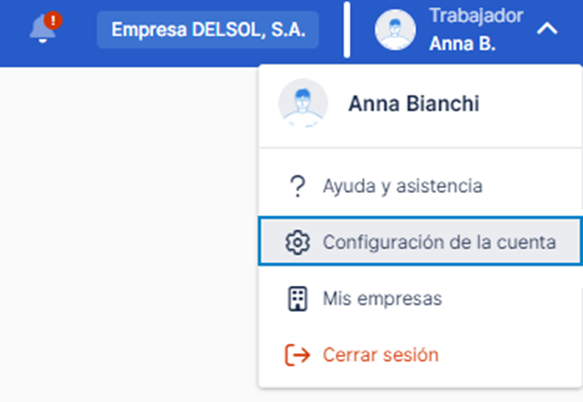Open the Empresa DELSOL, S.A. company selector
Image resolution: width=583 pixels, height=402 pixels.
click(x=208, y=30)
